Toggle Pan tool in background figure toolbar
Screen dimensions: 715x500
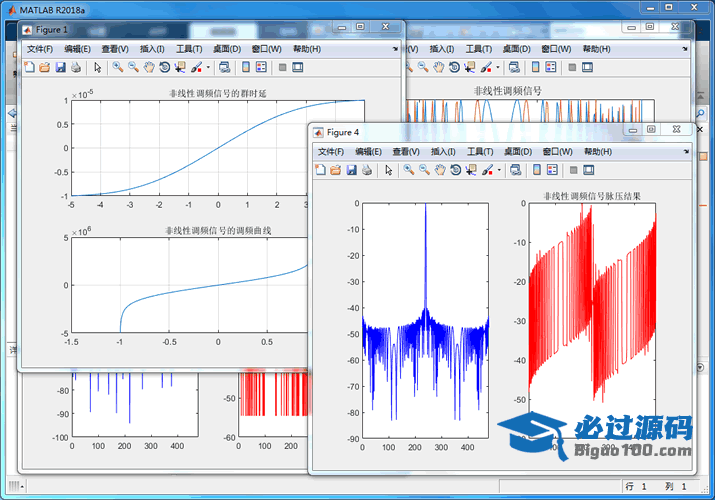tap(439, 67)
